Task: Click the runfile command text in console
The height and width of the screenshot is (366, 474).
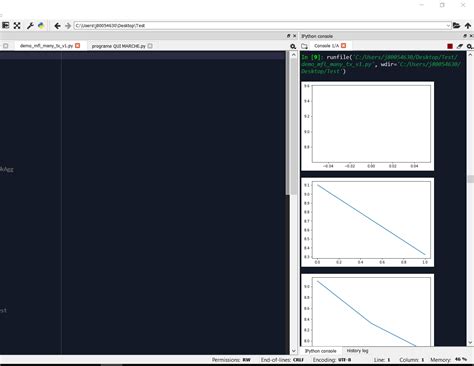Action: 381,64
